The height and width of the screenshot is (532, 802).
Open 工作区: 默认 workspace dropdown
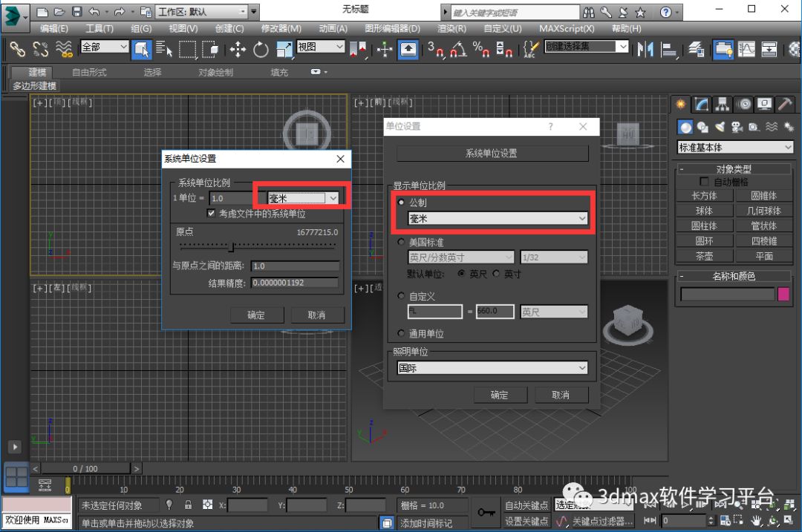pos(201,11)
